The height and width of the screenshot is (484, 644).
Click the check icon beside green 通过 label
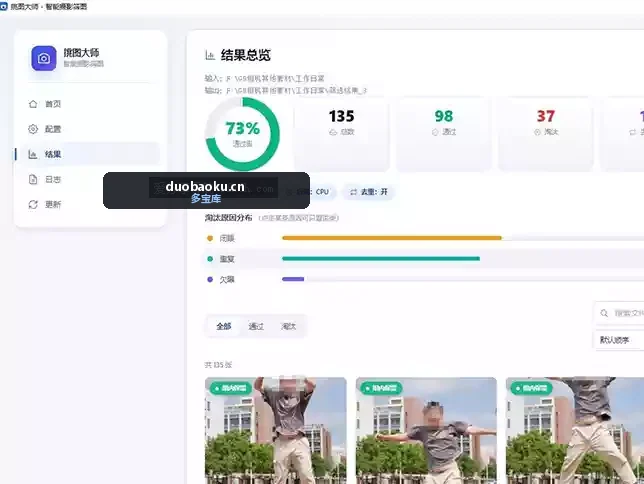[435, 132]
